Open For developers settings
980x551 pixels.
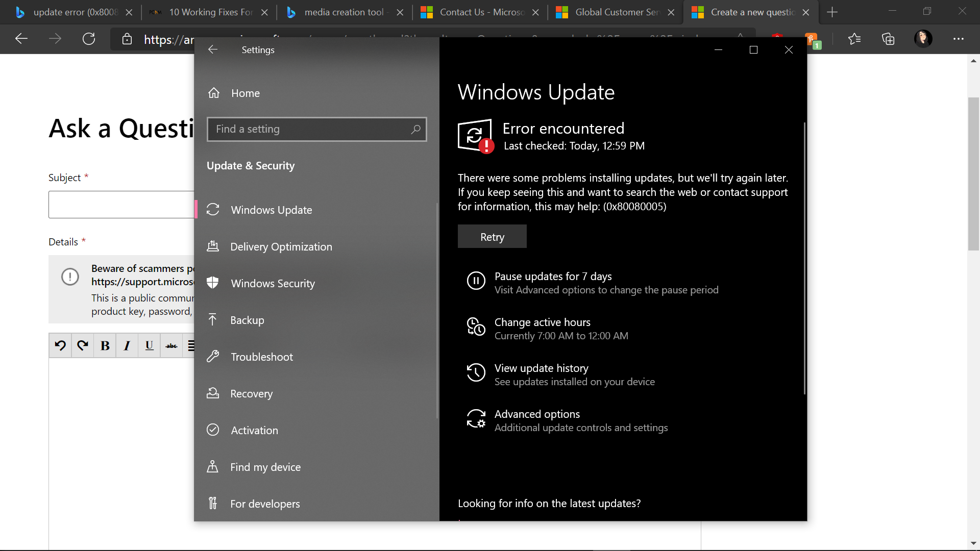(264, 504)
